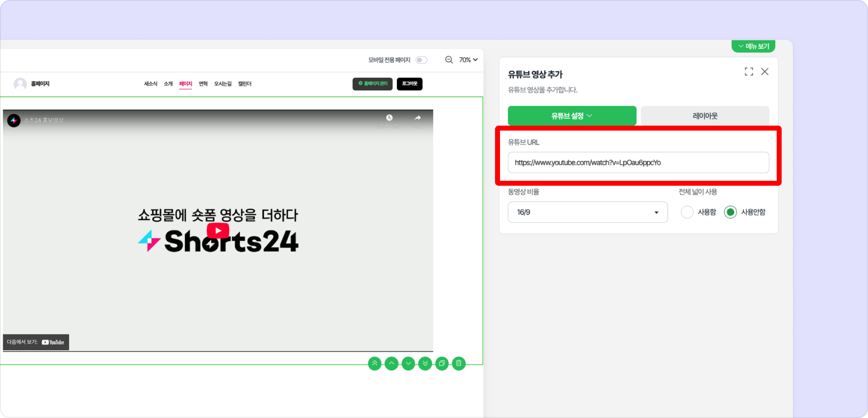Expand the panel to fullscreen
Screen dimensions: 868x418
(749, 71)
